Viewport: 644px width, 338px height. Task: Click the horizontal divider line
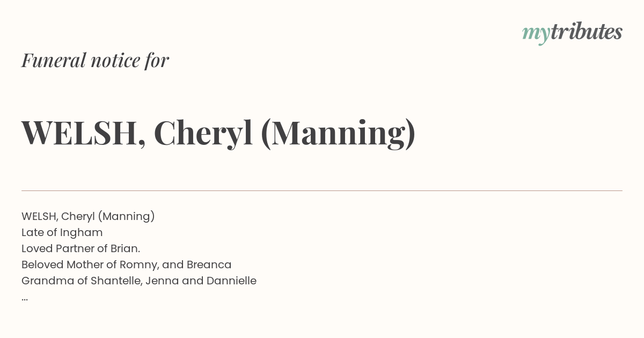coord(322,190)
